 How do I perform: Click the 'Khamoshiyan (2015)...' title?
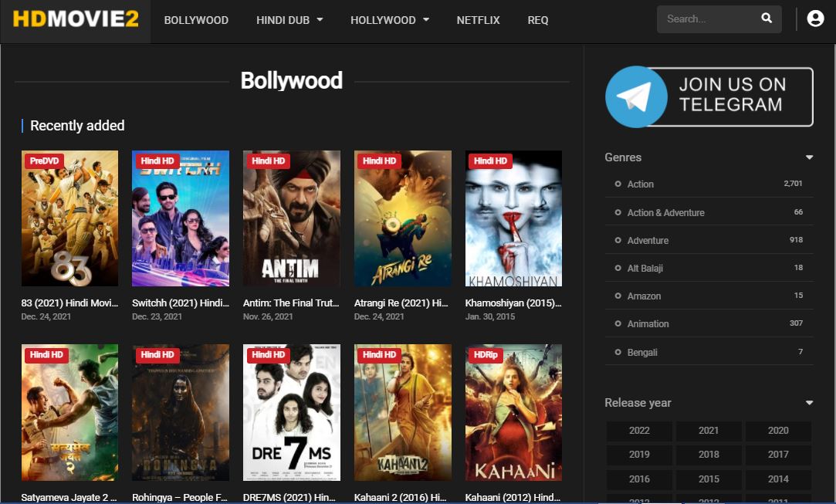point(513,303)
